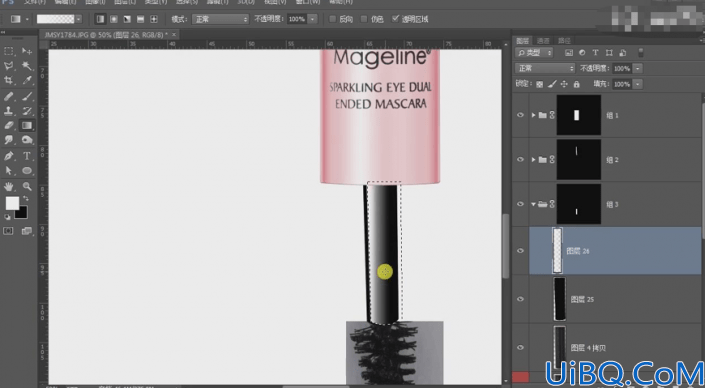Select the Zoom tool

(27, 186)
